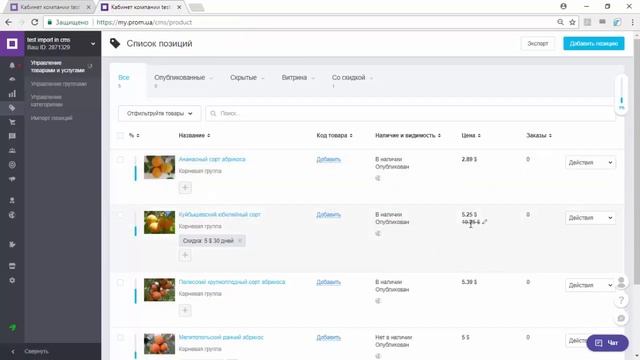
Task: Open the globe icon in sidebar
Action: click(12, 215)
